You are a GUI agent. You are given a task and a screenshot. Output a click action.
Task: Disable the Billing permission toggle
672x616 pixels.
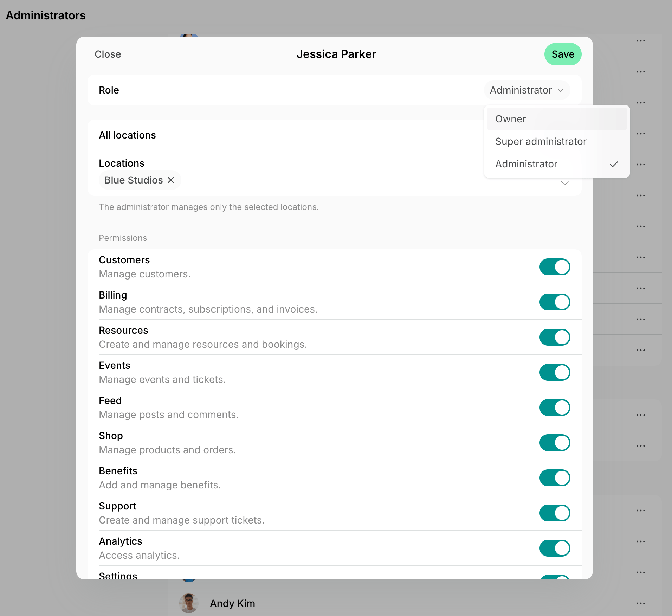point(555,302)
